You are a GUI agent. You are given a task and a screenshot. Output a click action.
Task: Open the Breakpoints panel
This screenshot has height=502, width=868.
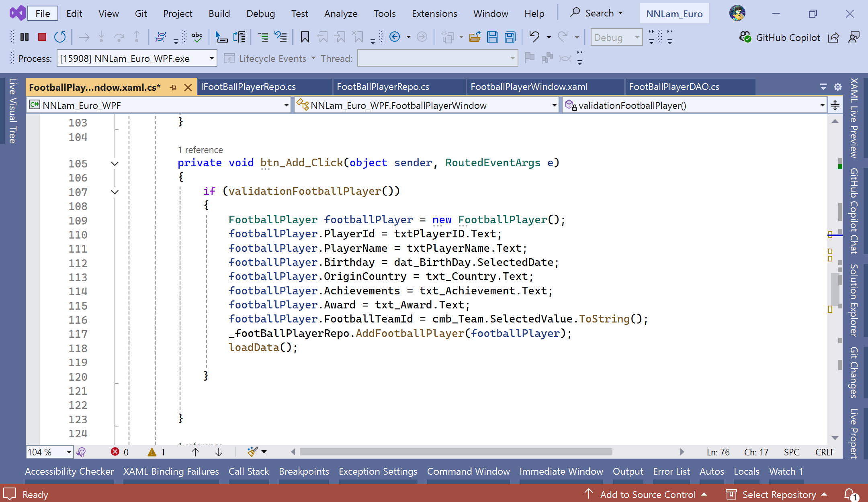[x=304, y=471]
